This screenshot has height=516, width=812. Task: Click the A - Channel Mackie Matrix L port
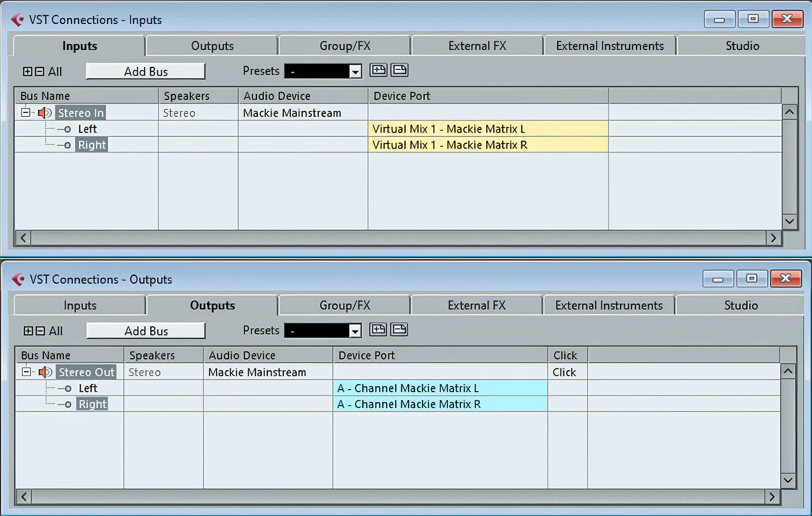coord(441,388)
